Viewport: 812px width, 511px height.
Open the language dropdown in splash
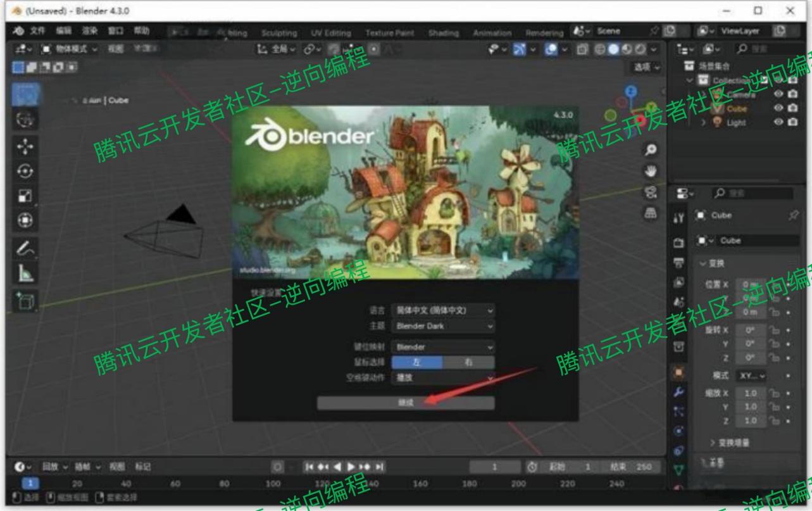443,311
